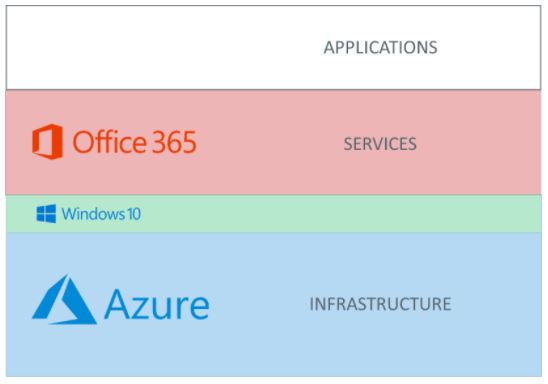Image resolution: width=548 pixels, height=384 pixels.
Task: Click the INFRASTRUCTURE label
Action: pyautogui.click(x=380, y=304)
